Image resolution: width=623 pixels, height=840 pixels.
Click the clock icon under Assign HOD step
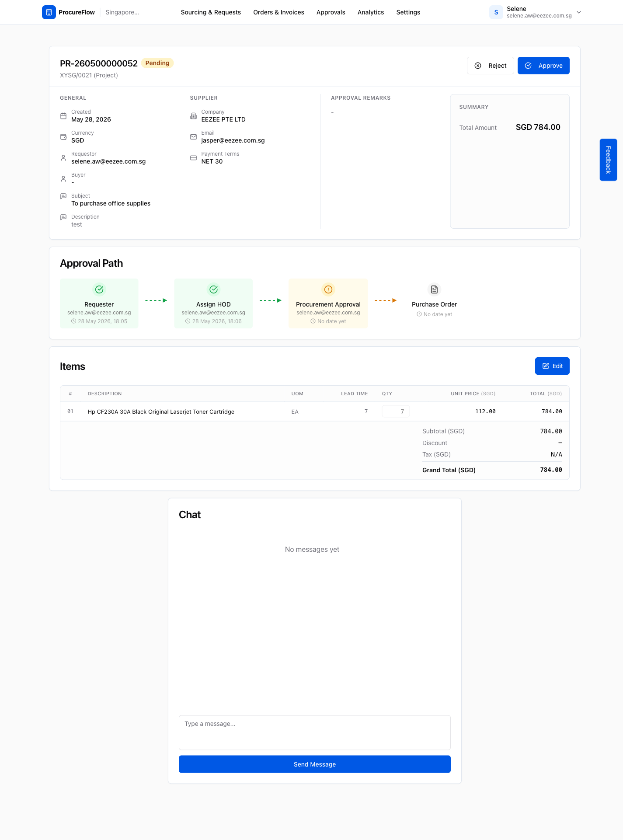tap(188, 321)
